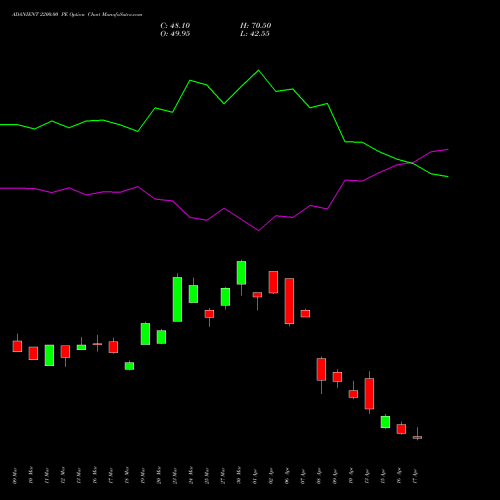
Task: Click the 17 Apr date label
Action: tap(415, 476)
